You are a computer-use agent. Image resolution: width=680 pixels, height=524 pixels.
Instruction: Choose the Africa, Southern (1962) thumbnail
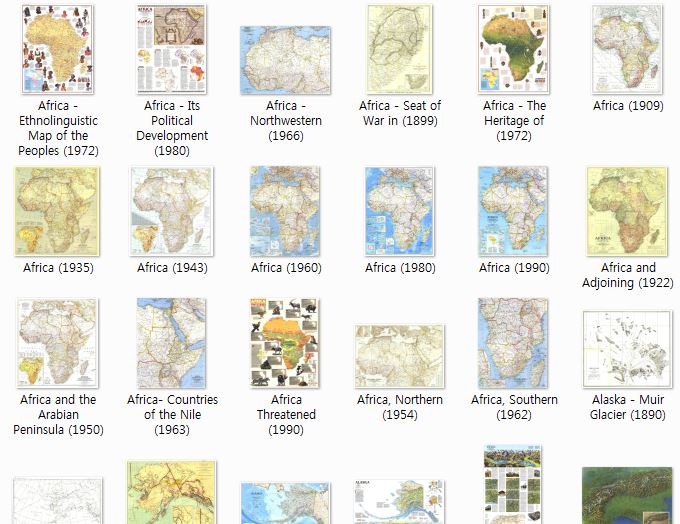514,343
